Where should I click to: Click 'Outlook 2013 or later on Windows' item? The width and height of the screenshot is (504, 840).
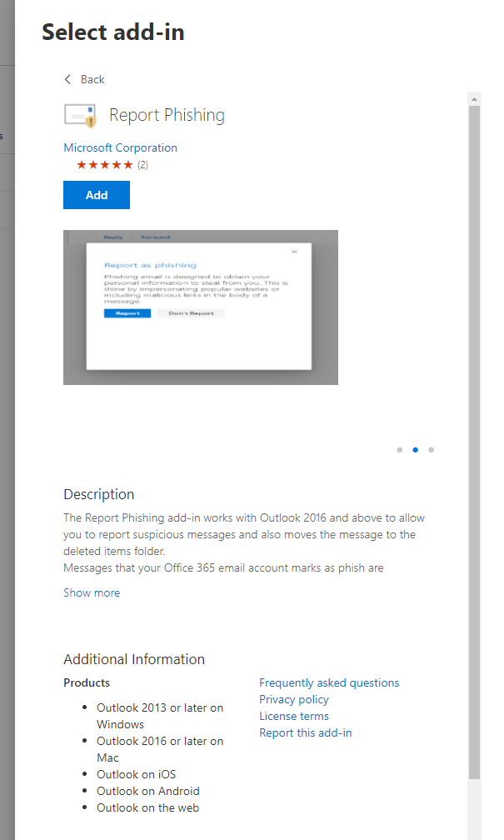(x=160, y=716)
